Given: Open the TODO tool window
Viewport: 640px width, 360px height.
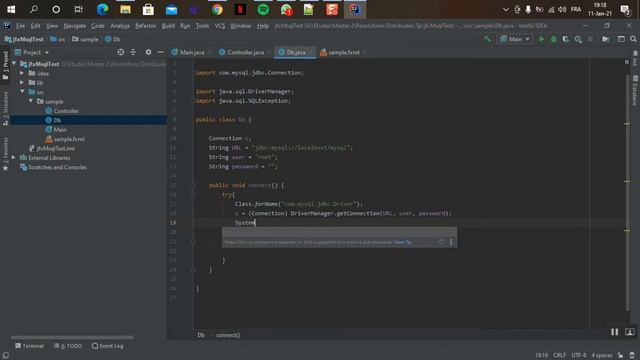Looking at the screenshot, I should click(x=68, y=346).
